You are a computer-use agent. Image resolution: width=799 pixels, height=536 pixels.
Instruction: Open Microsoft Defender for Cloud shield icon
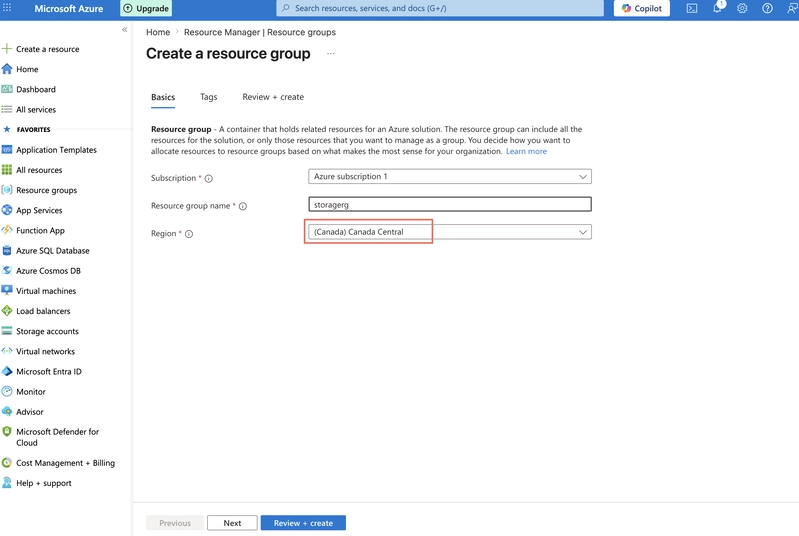pyautogui.click(x=7, y=432)
